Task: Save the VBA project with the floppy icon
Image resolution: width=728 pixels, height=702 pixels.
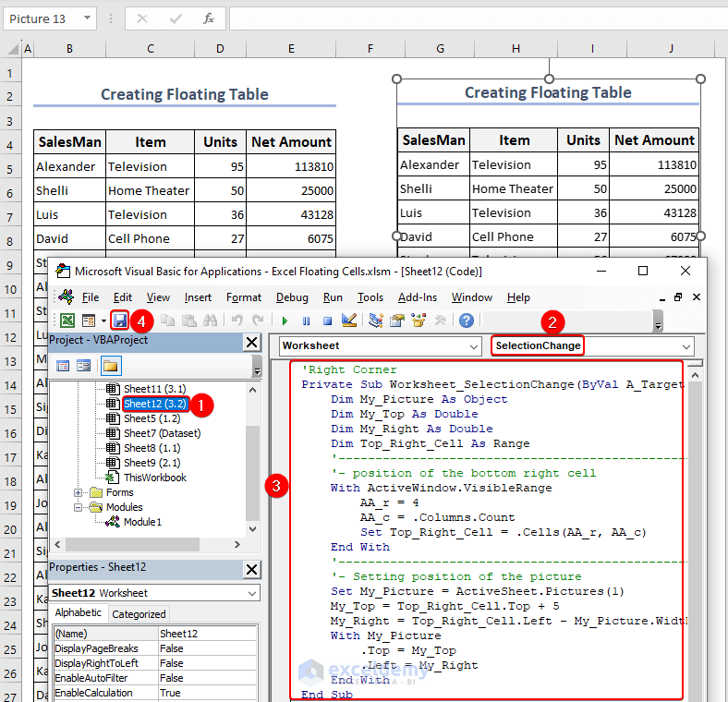Action: point(120,321)
